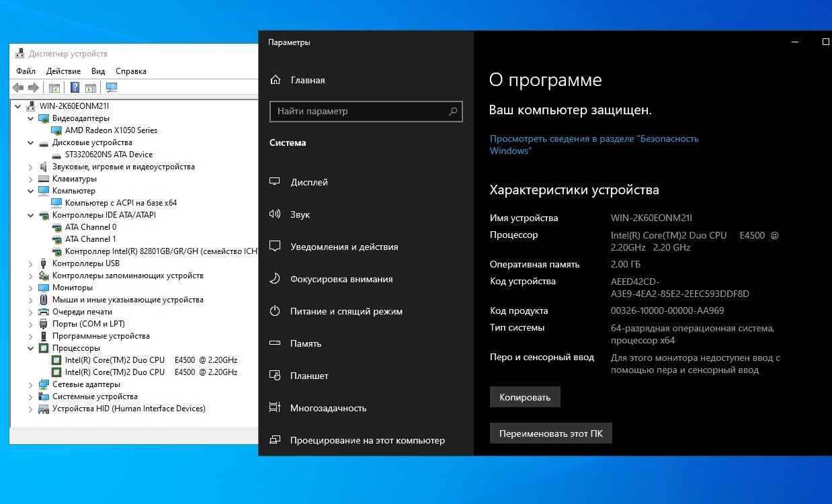The image size is (832, 504).
Task: Select the root computer icon WIN-2K60EONM21I in tree
Action: [x=31, y=106]
